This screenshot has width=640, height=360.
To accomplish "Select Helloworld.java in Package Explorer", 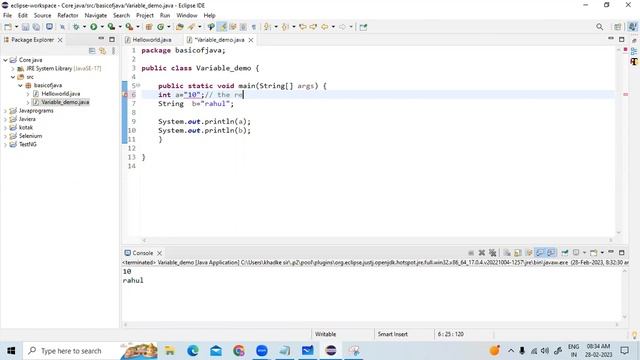I will point(60,94).
